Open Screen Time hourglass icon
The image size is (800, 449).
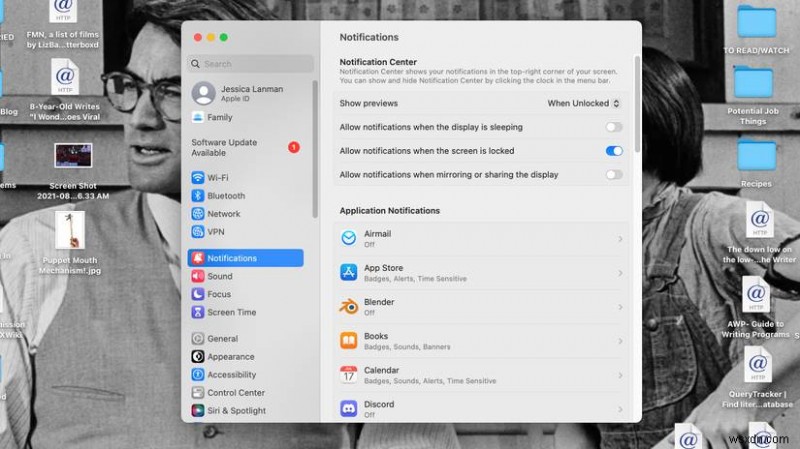point(198,312)
